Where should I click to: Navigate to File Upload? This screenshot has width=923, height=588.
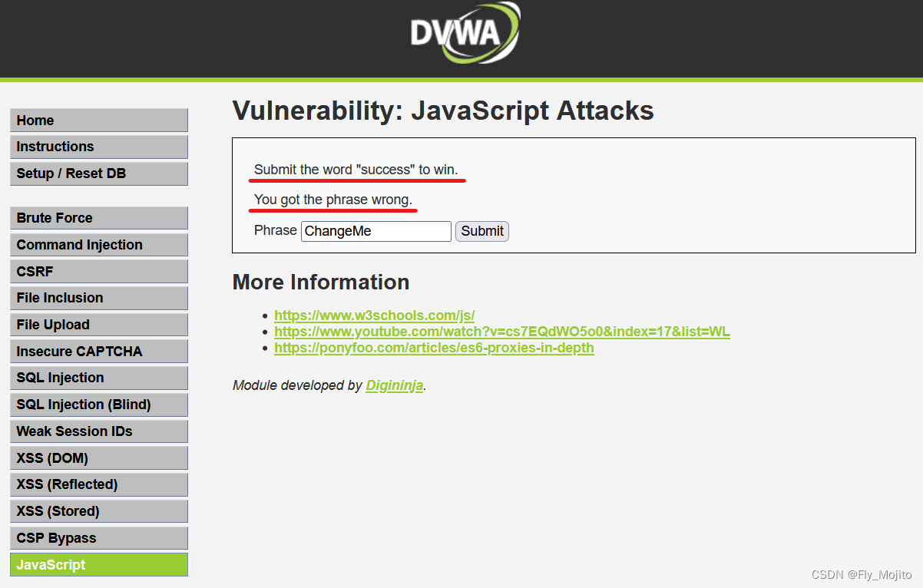click(x=98, y=324)
